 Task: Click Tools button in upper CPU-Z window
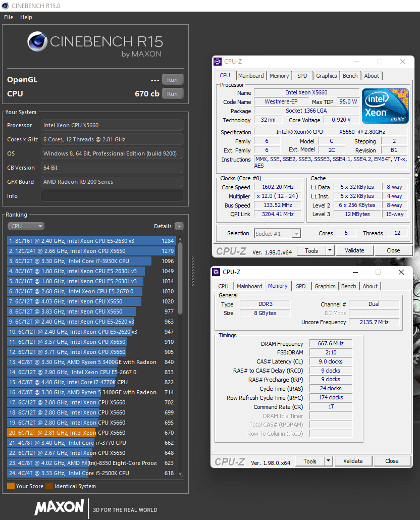(311, 250)
